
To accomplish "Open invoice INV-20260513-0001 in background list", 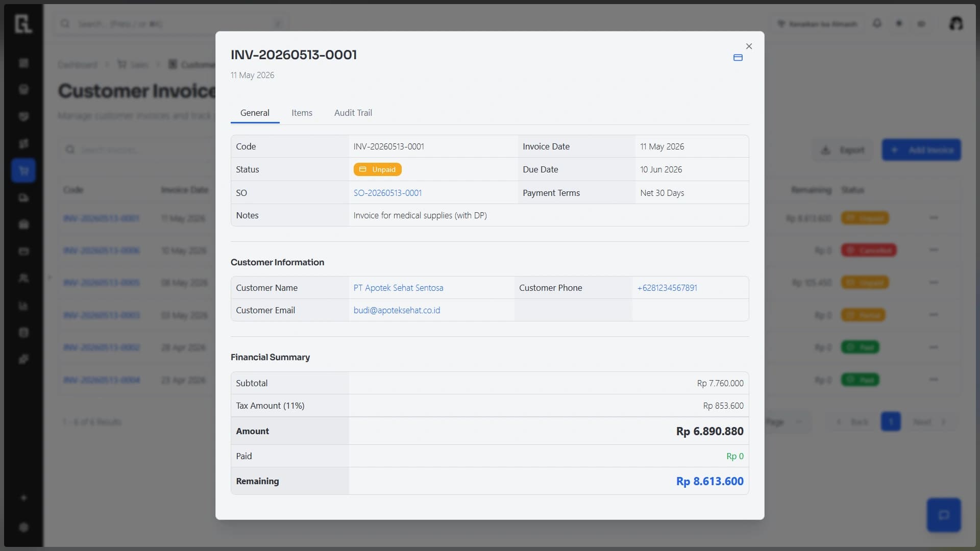I will (x=101, y=218).
